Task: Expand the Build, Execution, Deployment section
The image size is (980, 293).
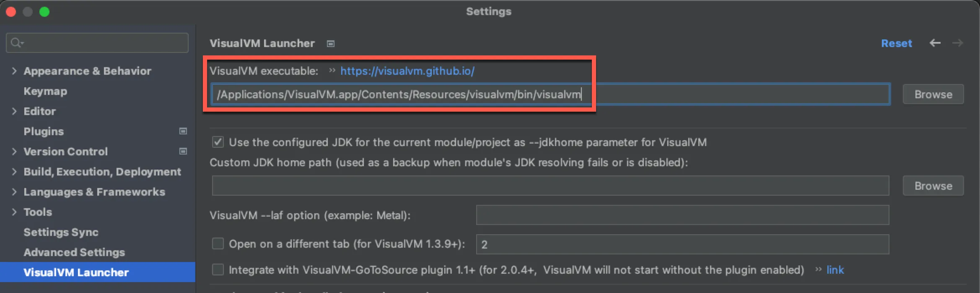Action: point(14,172)
